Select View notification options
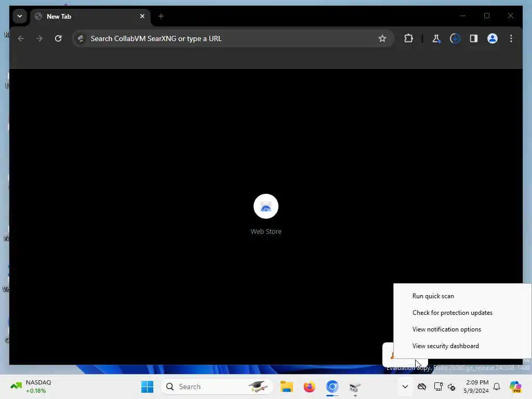Viewport: 532px width, 399px height. (446, 329)
